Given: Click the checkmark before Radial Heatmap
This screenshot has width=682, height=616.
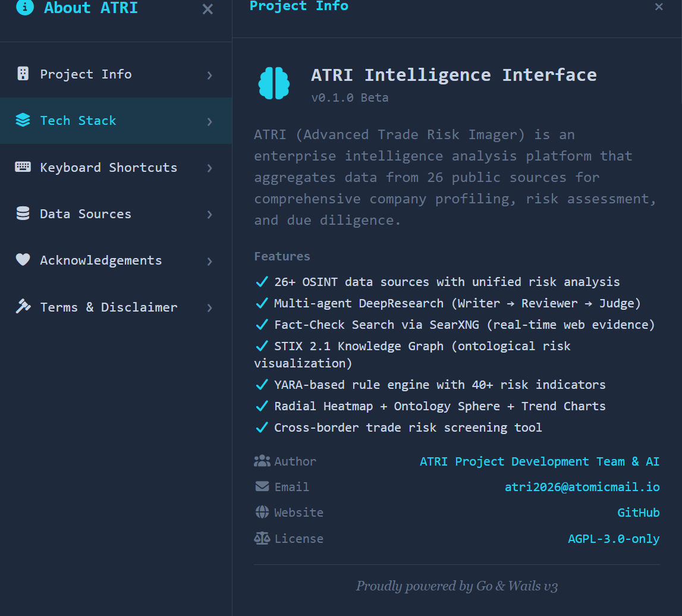Looking at the screenshot, I should click(262, 406).
